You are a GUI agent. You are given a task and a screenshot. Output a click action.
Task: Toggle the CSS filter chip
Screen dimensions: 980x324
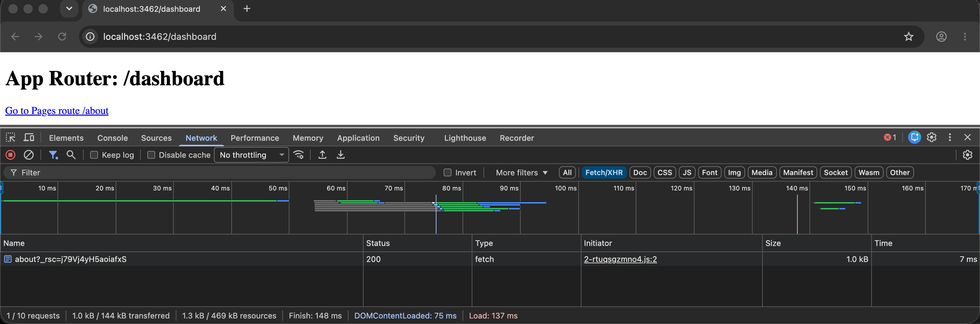pos(665,172)
